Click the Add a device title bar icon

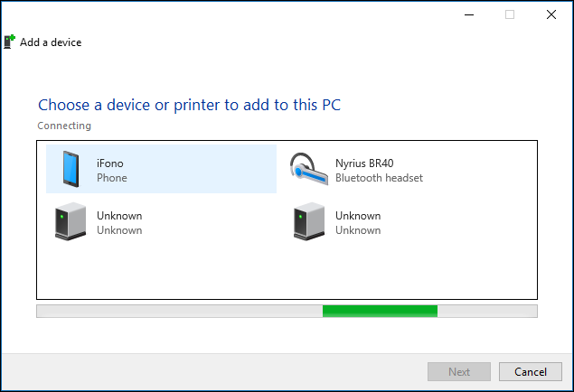tap(9, 42)
